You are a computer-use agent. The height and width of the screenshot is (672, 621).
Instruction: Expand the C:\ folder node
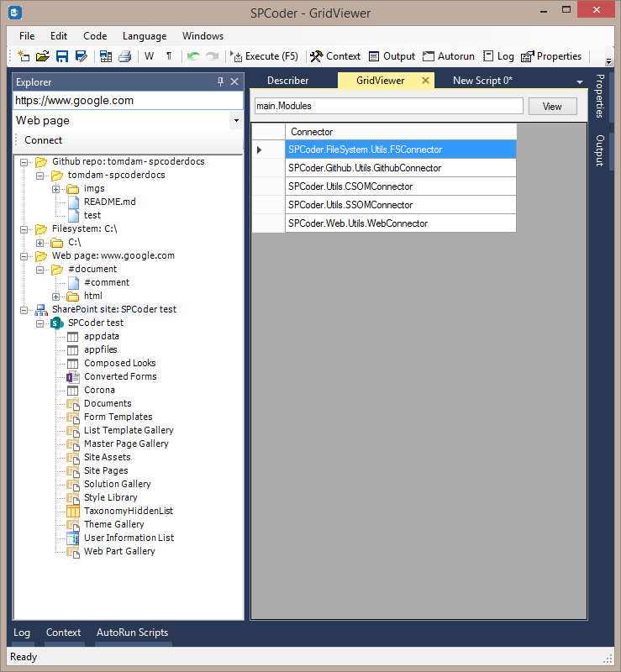(39, 243)
